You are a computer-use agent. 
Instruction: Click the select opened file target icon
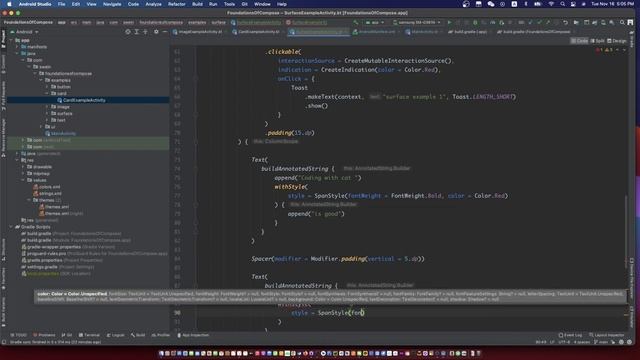[x=128, y=32]
